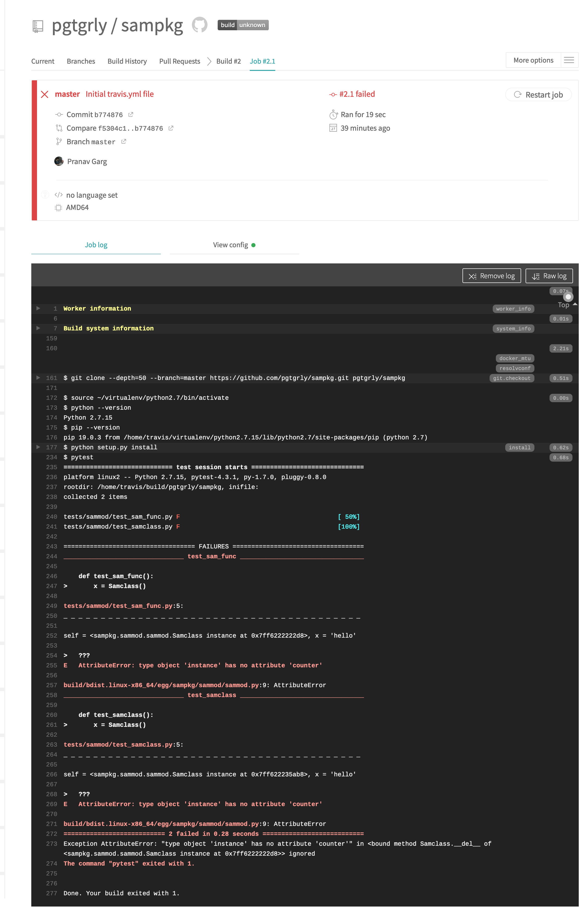Expand the Build system information fold
The width and height of the screenshot is (585, 924).
(x=38, y=328)
